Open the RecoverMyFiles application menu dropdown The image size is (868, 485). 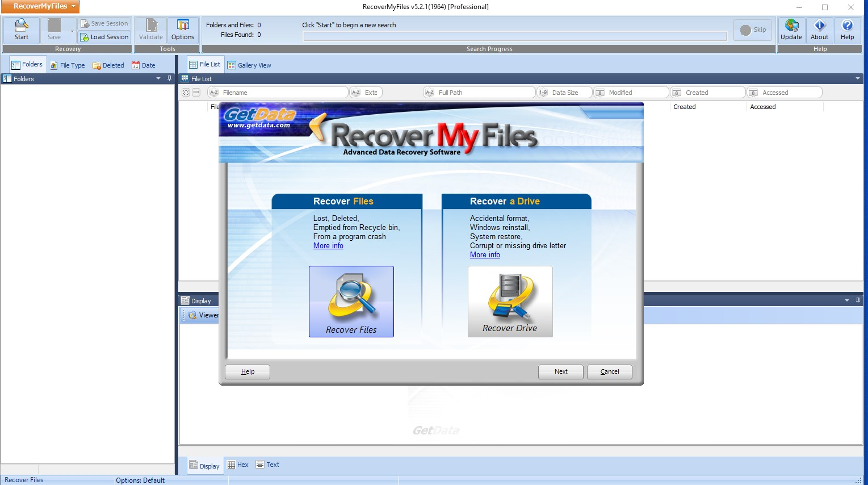point(40,6)
